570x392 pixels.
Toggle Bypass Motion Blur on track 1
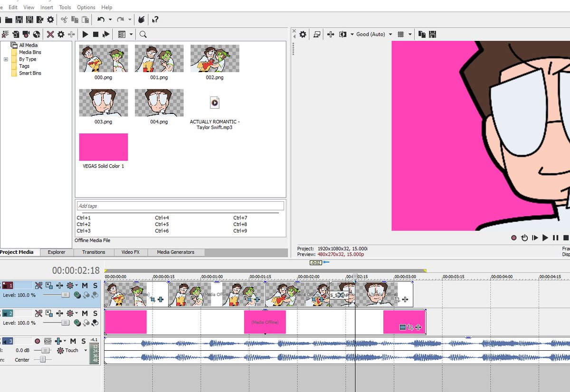pyautogui.click(x=39, y=286)
